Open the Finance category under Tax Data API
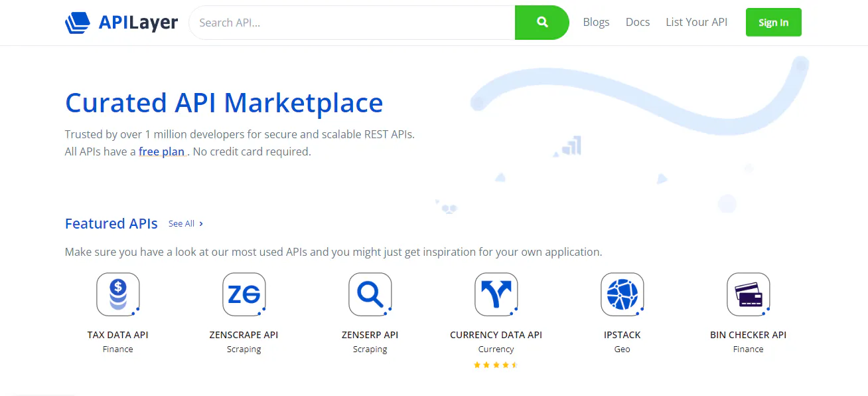This screenshot has height=396, width=868. (x=117, y=349)
